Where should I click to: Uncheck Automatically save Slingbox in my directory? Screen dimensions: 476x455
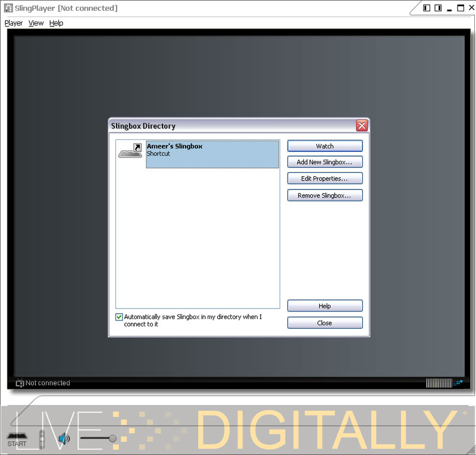tap(119, 317)
